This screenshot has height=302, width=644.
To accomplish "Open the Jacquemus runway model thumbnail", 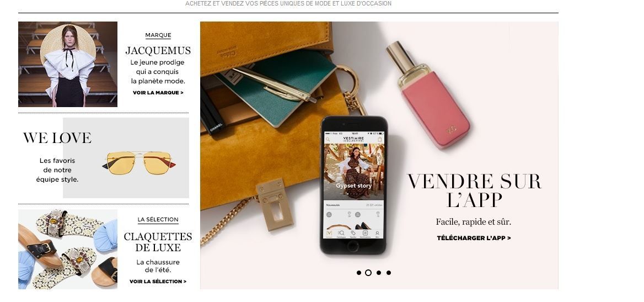I will pos(68,64).
